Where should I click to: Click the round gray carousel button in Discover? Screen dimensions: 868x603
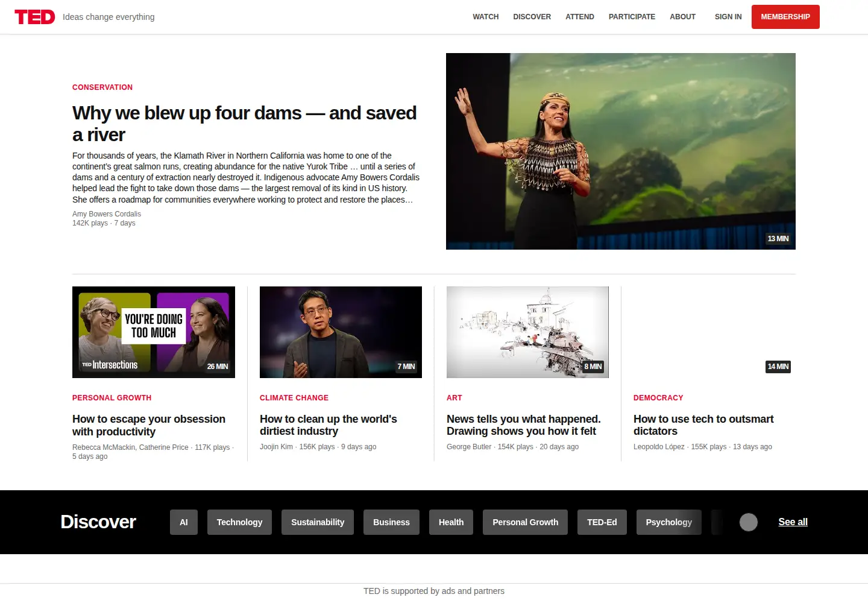click(749, 522)
